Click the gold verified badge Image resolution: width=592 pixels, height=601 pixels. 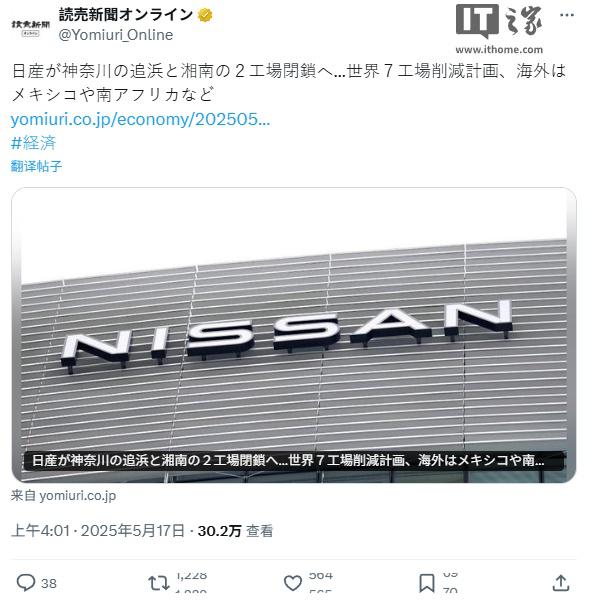(x=205, y=15)
